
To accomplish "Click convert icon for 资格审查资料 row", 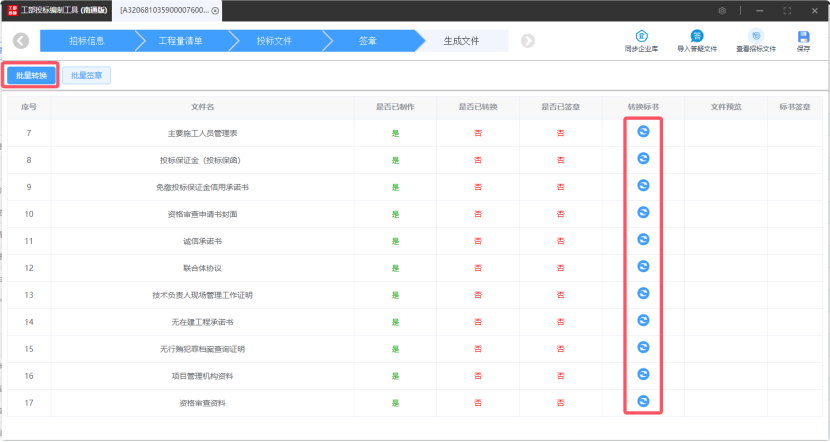I will [x=643, y=401].
